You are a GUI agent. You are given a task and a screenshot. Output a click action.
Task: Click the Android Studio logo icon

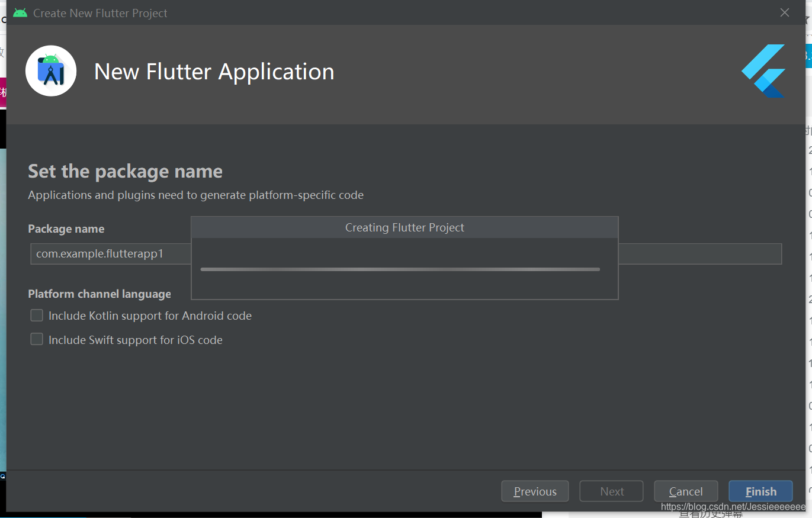(51, 71)
